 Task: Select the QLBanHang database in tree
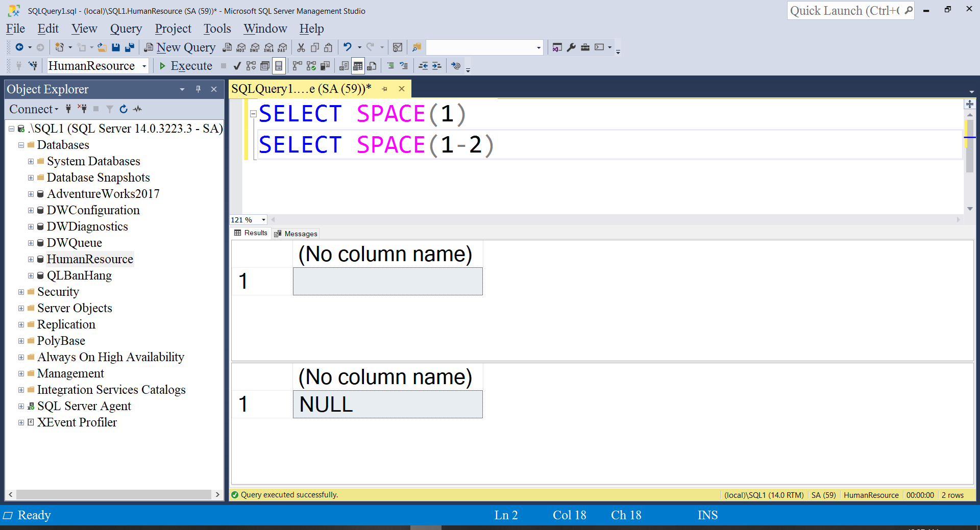coord(79,275)
